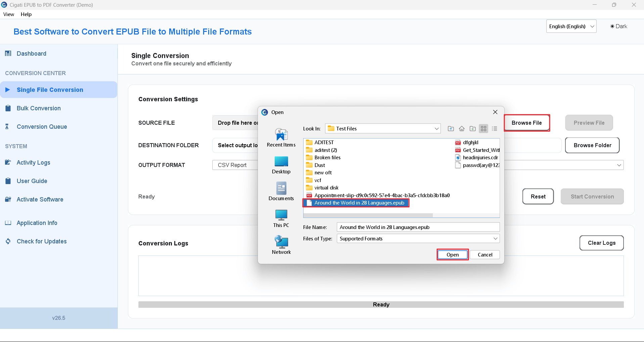Click the Reset button
644x342 pixels.
[x=538, y=196]
